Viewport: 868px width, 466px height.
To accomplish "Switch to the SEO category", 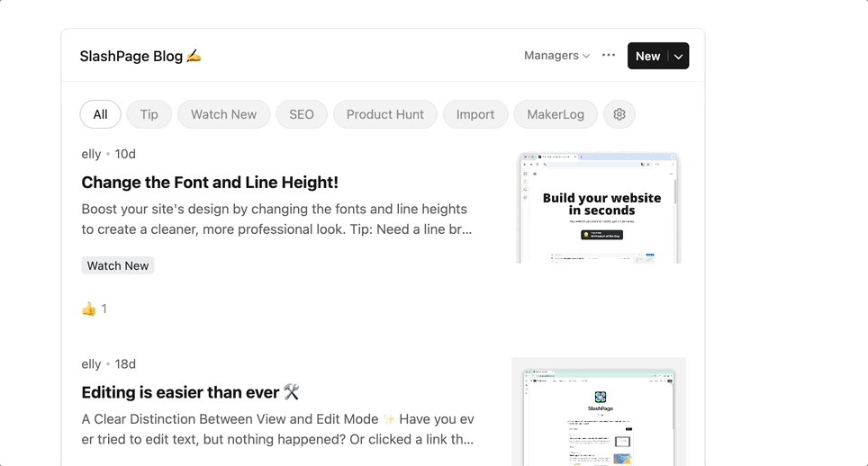I will [x=302, y=114].
